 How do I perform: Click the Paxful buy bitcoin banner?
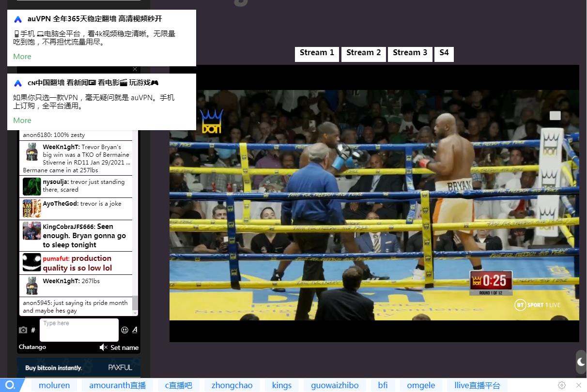click(78, 367)
